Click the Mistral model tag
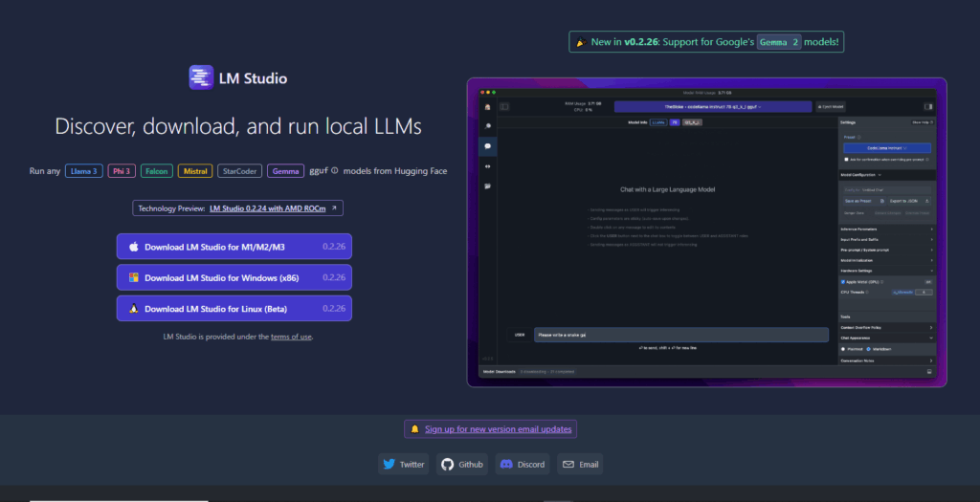The image size is (980, 502). 195,170
